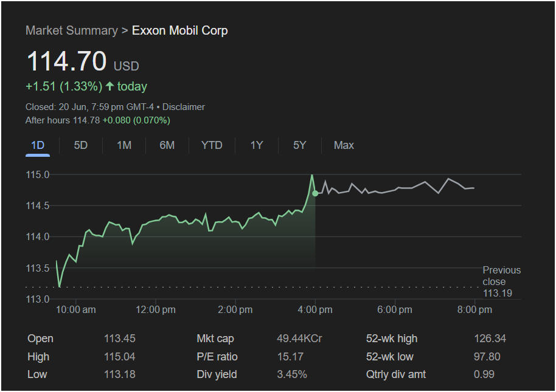Click the 52-wk high value 126.34

[490, 339]
